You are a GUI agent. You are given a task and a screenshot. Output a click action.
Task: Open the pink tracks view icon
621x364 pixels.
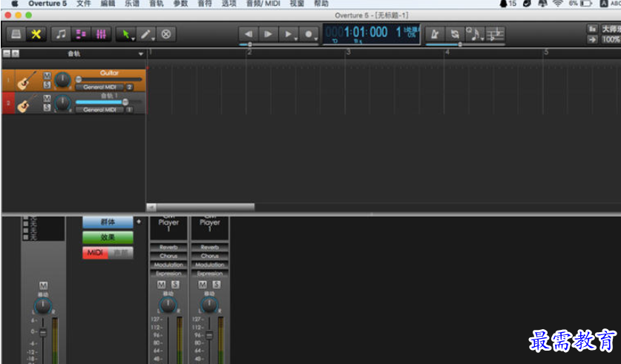point(81,34)
